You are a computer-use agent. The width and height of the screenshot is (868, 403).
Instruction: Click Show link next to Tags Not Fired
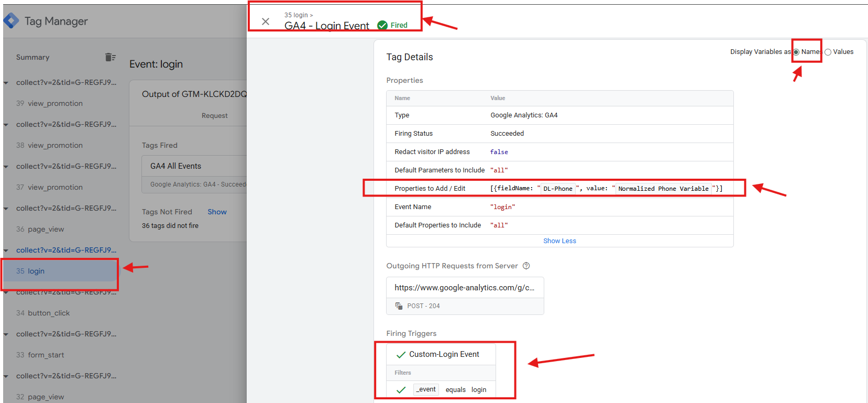217,212
